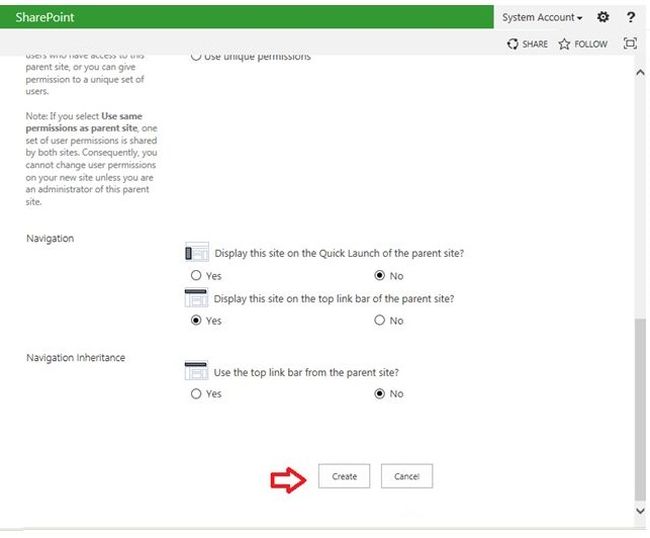Click the Follow star icon

coord(564,44)
